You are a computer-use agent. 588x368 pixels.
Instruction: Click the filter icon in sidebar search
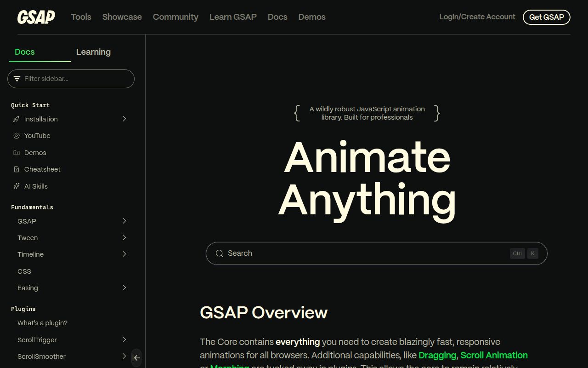coord(17,79)
